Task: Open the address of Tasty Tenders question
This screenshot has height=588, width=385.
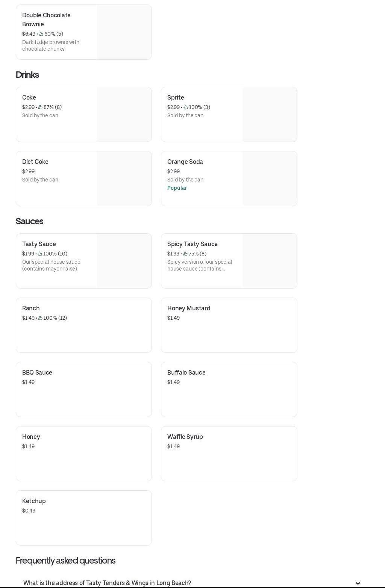Action: 107,583
